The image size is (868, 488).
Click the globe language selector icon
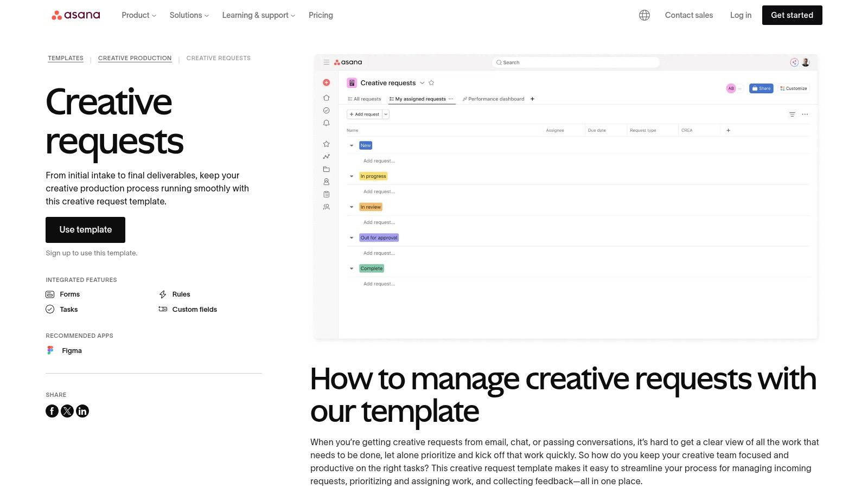pos(644,15)
